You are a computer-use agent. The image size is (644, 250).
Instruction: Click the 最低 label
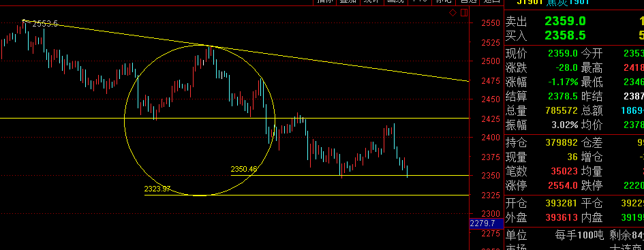(x=592, y=82)
